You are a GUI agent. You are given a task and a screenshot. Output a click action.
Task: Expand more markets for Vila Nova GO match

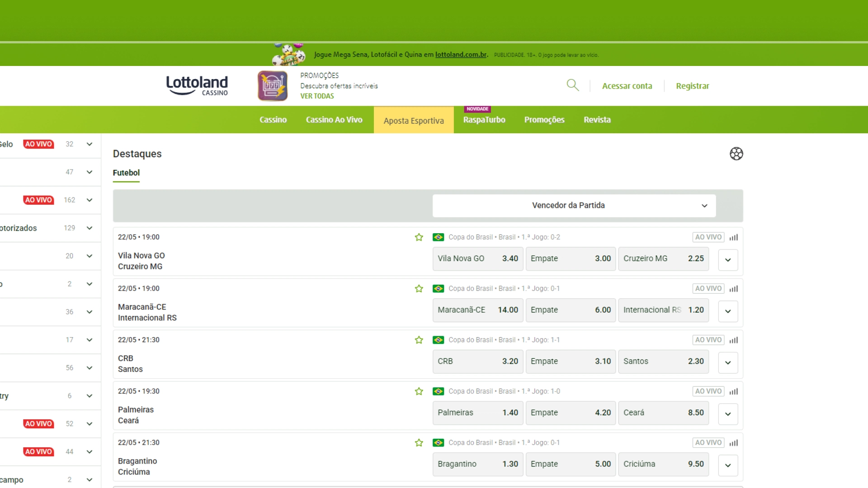(728, 260)
